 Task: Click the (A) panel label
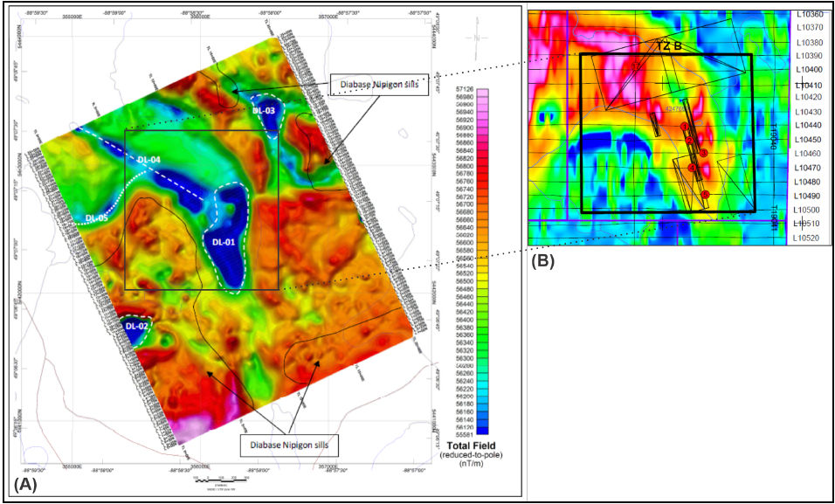point(25,485)
